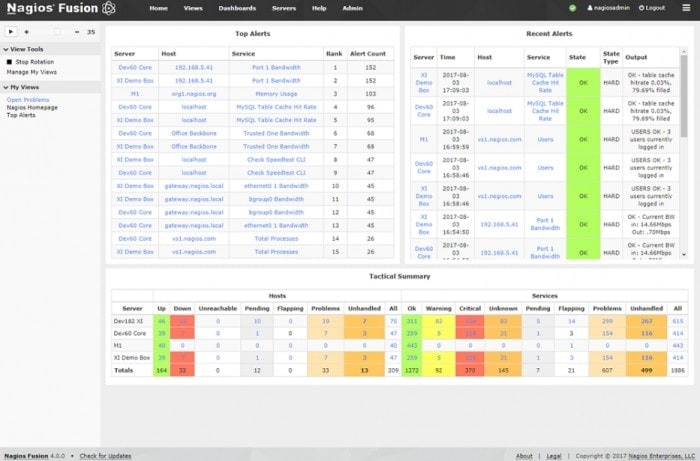Open the hamburger menu icon in header
The image size is (700, 461).
click(x=686, y=8)
